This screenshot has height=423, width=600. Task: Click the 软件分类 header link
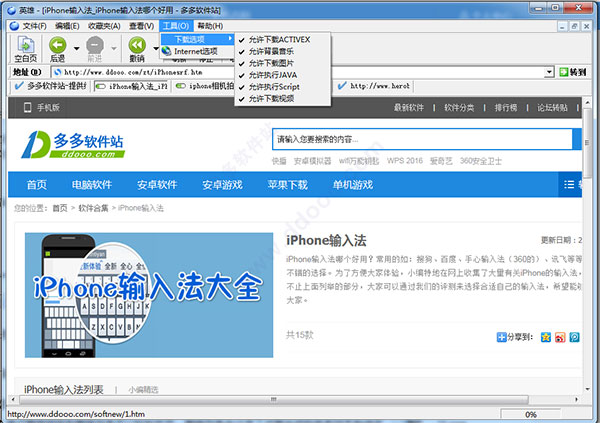point(459,108)
